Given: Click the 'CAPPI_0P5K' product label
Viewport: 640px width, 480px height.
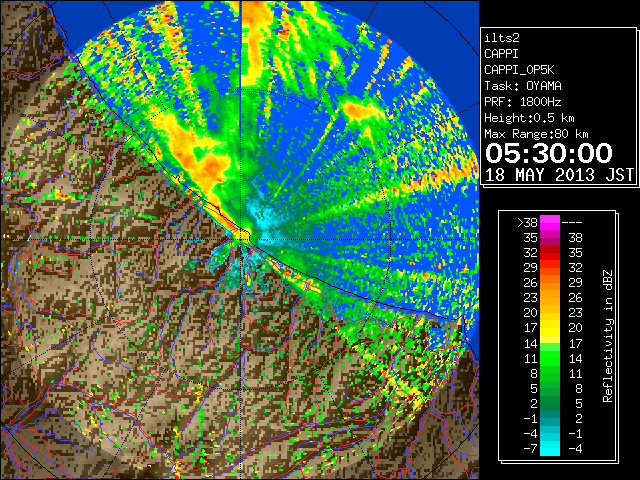Looking at the screenshot, I should tap(519, 70).
